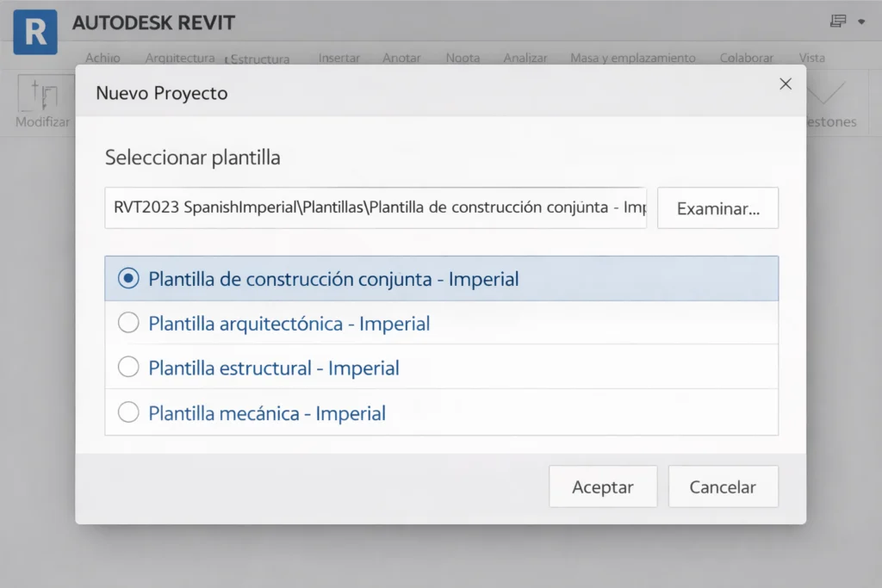Open the Analizar ribbon tab
The width and height of the screenshot is (882, 588).
525,58
